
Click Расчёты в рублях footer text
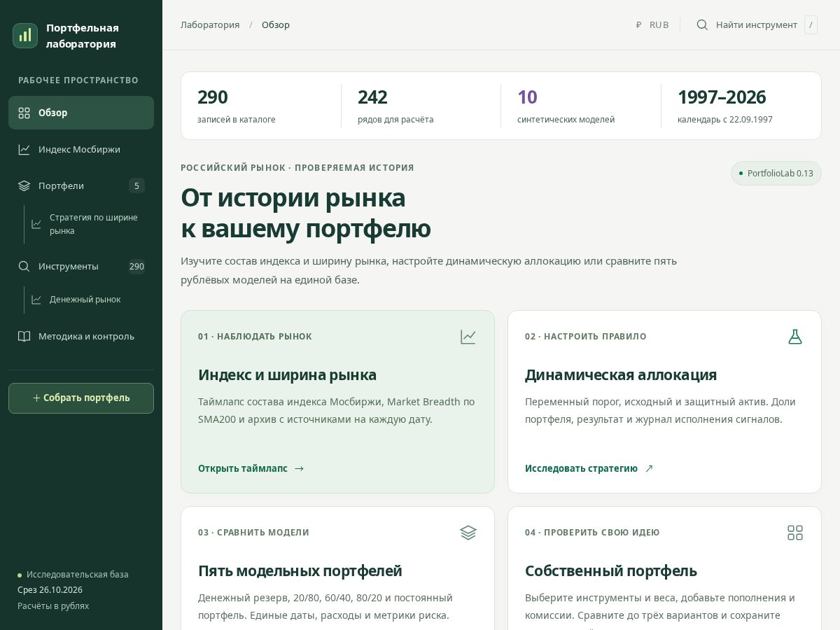(53, 605)
